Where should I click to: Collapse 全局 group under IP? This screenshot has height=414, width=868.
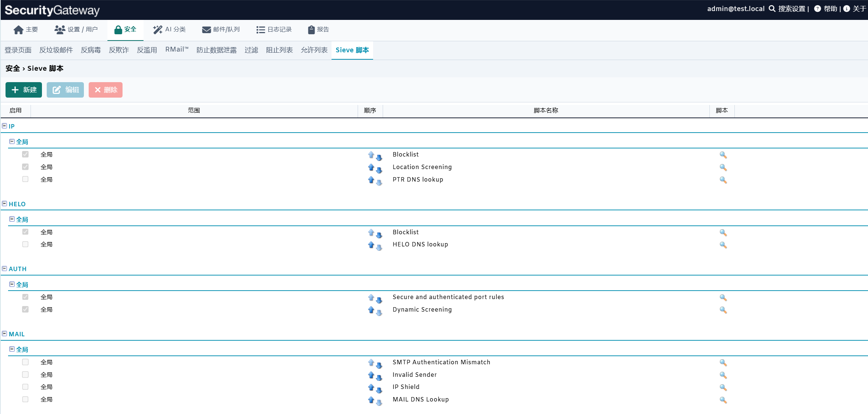[12, 141]
